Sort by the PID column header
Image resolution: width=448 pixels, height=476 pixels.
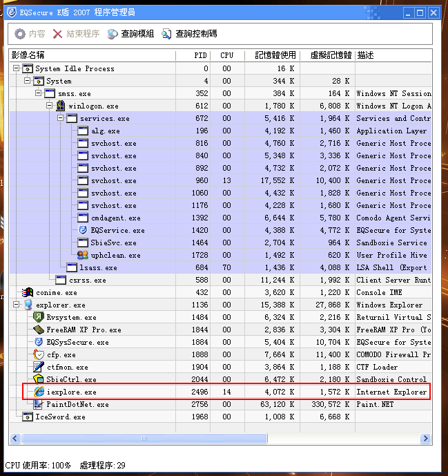click(x=193, y=55)
